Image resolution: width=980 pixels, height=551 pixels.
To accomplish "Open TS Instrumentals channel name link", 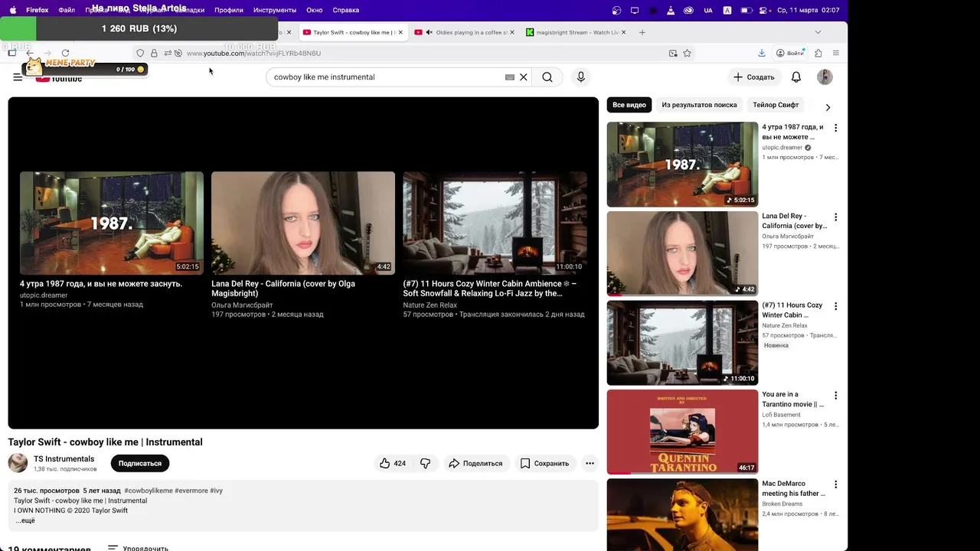I will [64, 459].
